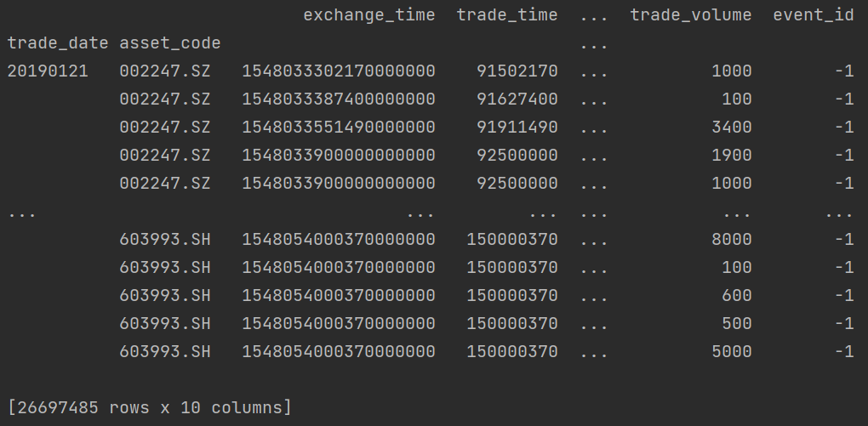Click the trade volume 600 cell

[x=736, y=296]
